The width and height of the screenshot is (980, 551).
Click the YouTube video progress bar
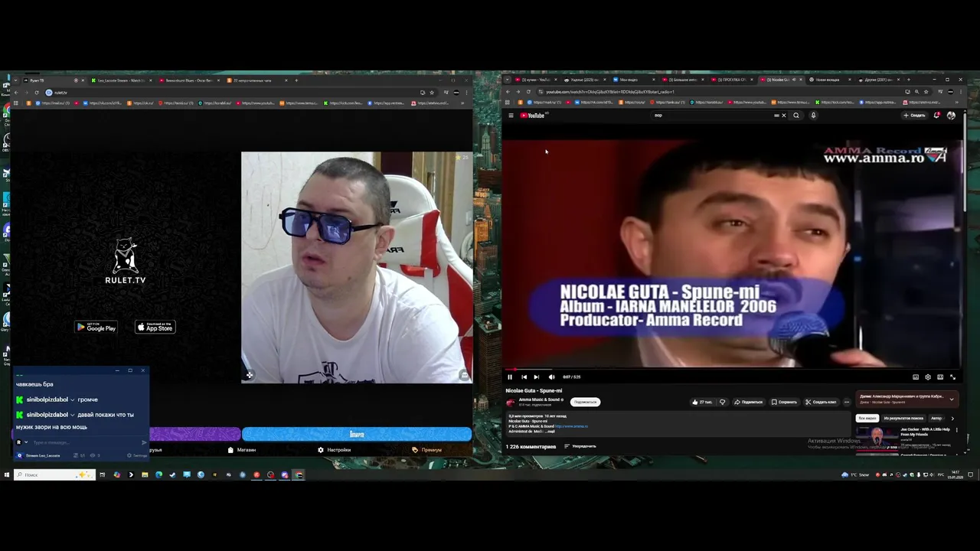pyautogui.click(x=731, y=369)
